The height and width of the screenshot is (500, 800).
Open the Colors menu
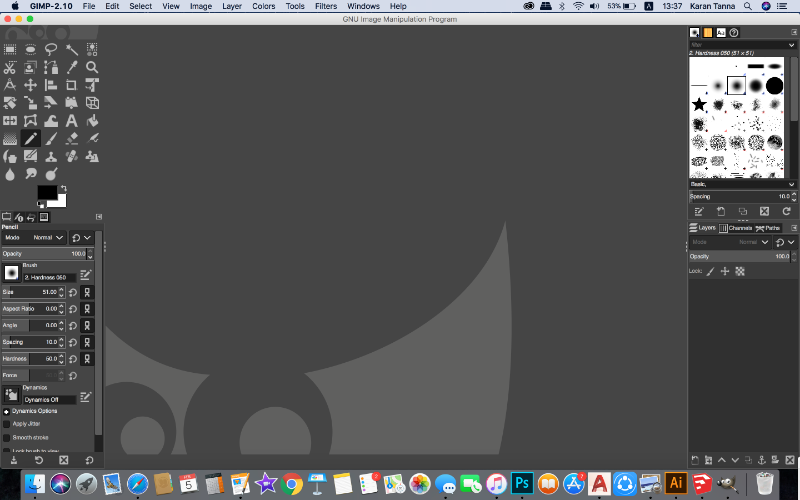click(x=264, y=6)
